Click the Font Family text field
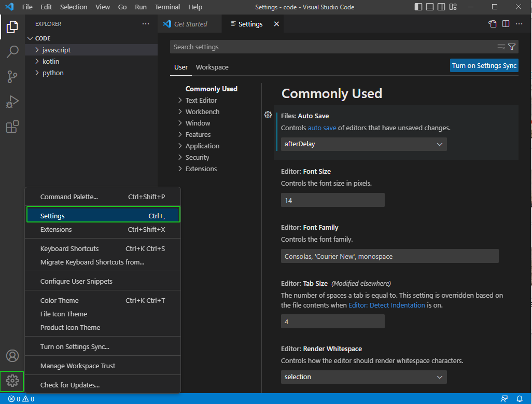The width and height of the screenshot is (532, 404). [x=389, y=256]
